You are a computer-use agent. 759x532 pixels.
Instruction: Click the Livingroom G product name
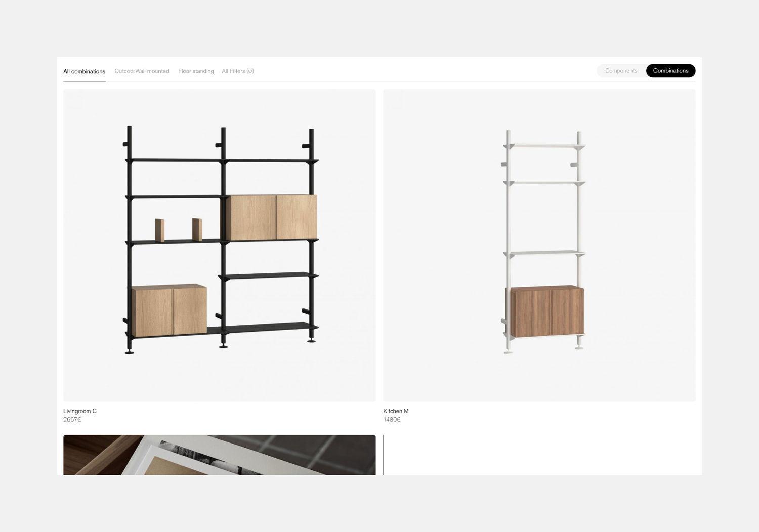point(80,411)
